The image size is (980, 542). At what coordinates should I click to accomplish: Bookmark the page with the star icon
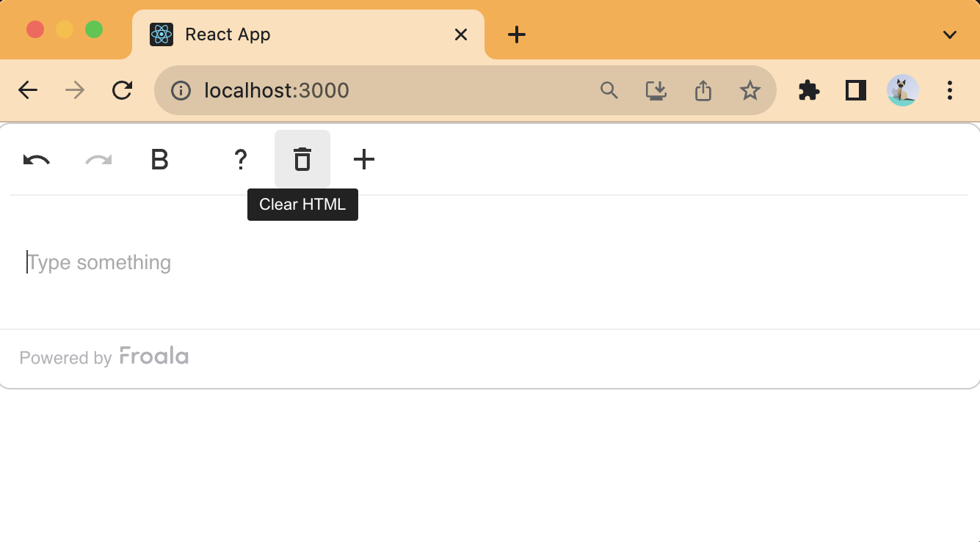tap(749, 90)
